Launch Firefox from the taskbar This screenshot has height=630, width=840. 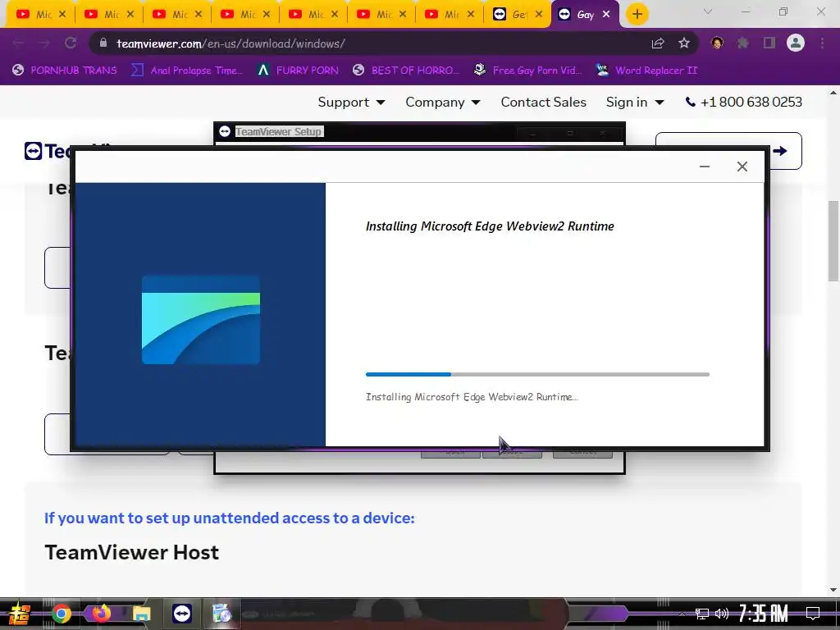pos(102,614)
